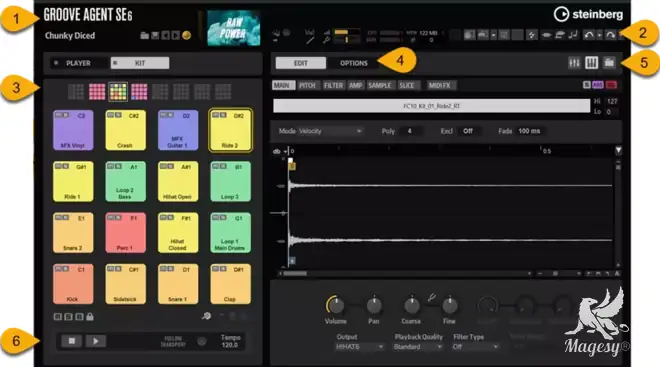Click the pad search magnifier icon
The width and height of the screenshot is (660, 367).
coord(206,316)
